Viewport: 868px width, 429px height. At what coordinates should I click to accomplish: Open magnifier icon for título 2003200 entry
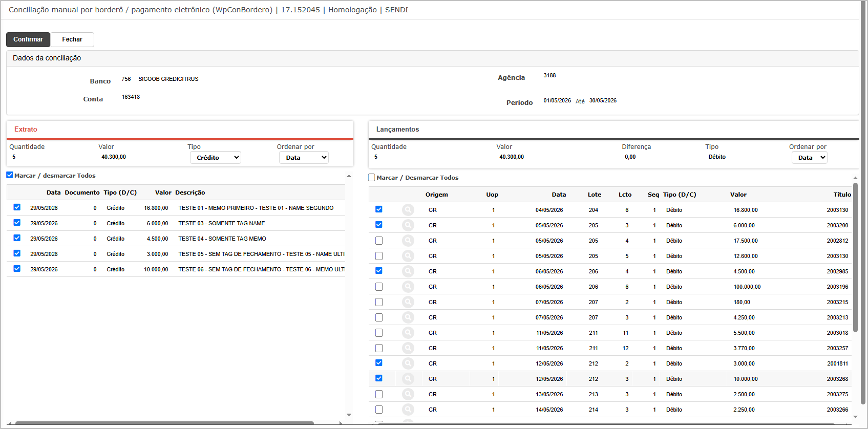point(408,225)
